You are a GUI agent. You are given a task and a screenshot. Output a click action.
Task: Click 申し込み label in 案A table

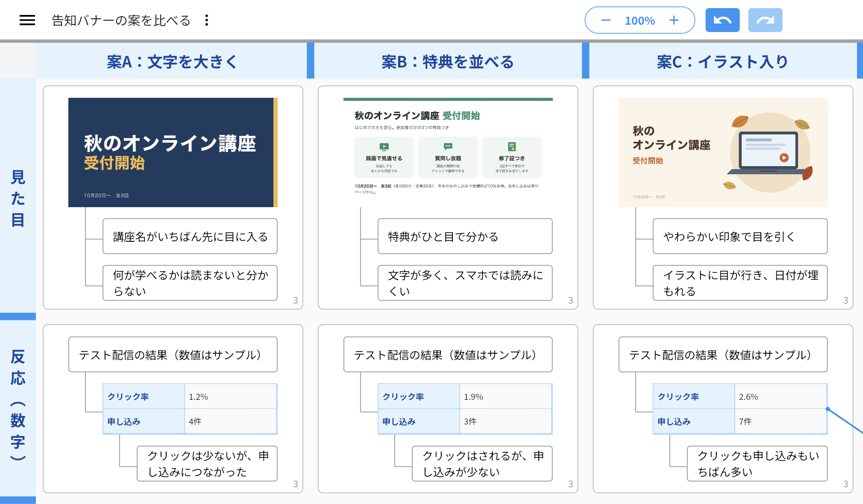124,421
